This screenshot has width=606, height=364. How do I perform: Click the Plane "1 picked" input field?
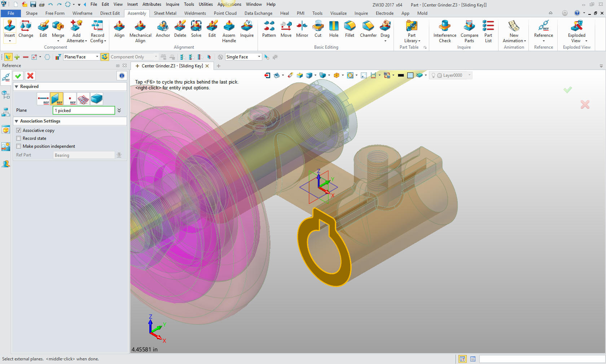point(84,110)
